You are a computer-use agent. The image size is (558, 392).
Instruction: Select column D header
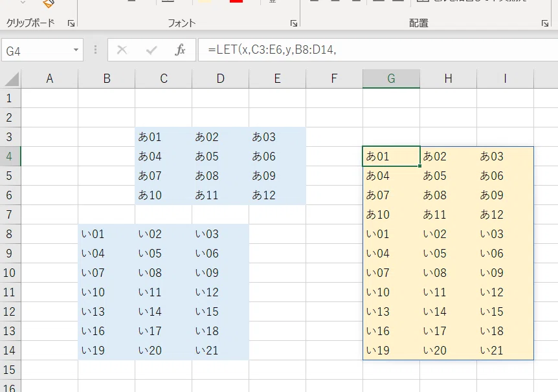[x=221, y=79]
